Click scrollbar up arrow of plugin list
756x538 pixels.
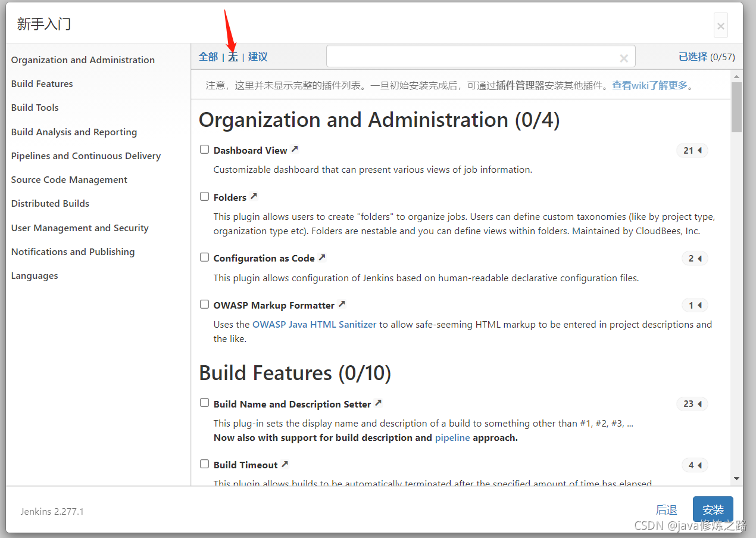736,77
